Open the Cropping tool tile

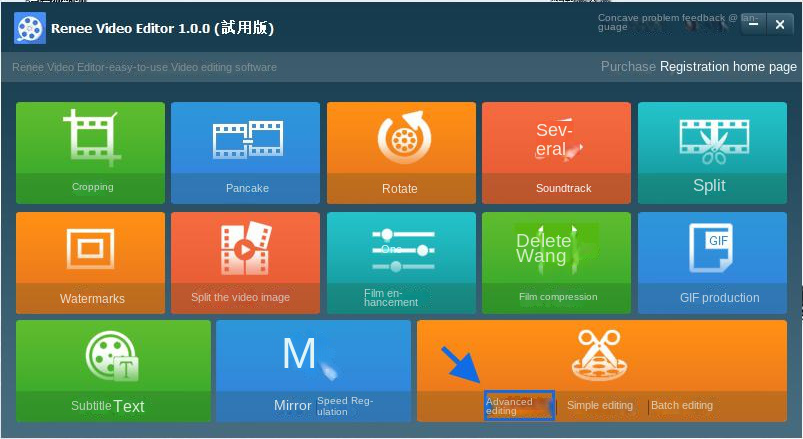(x=91, y=153)
